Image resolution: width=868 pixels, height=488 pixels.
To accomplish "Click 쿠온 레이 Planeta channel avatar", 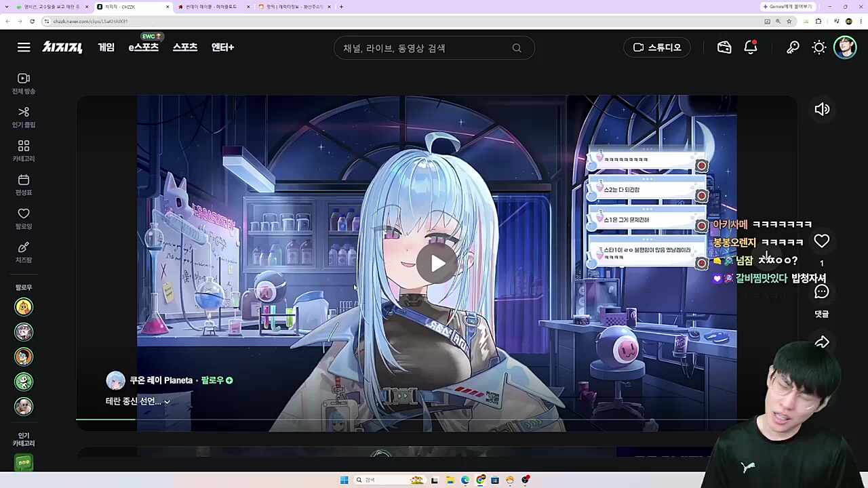I will pyautogui.click(x=116, y=380).
